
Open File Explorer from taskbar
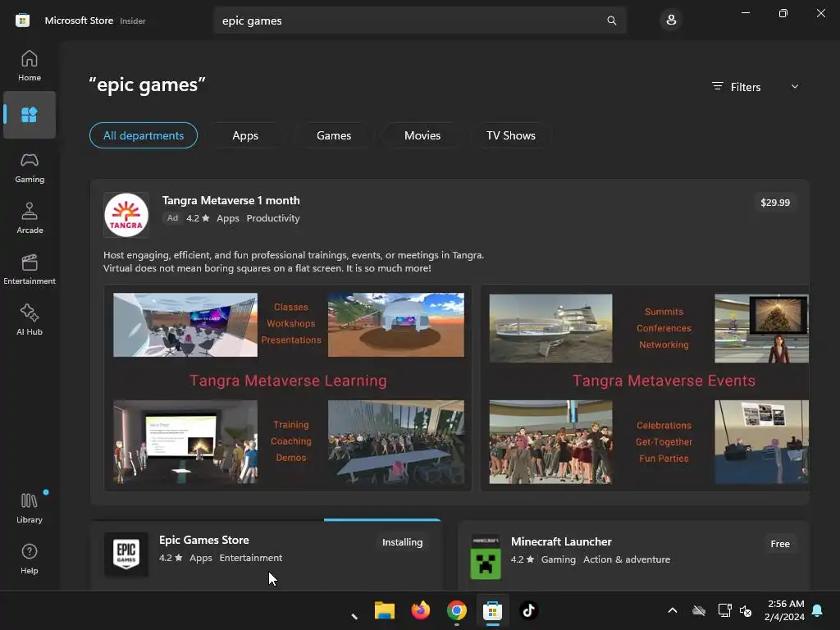pos(384,610)
